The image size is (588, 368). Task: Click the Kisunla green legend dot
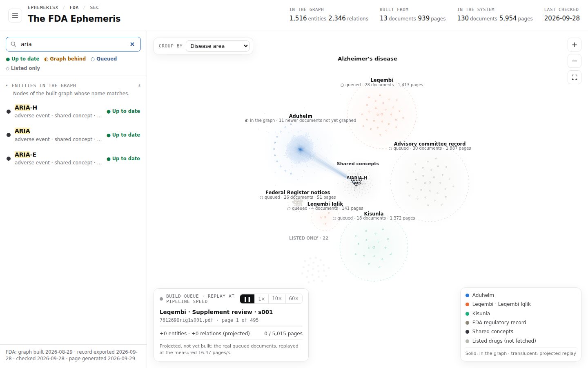point(467,314)
